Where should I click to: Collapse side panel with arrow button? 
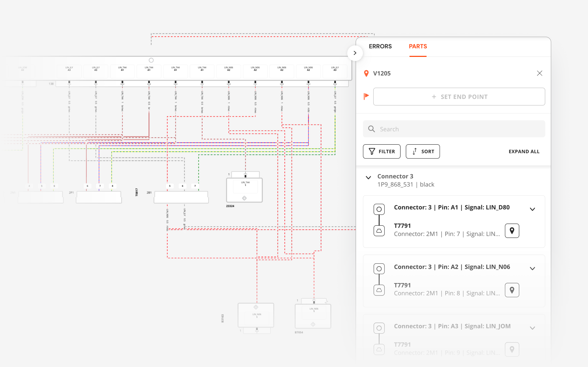point(355,53)
